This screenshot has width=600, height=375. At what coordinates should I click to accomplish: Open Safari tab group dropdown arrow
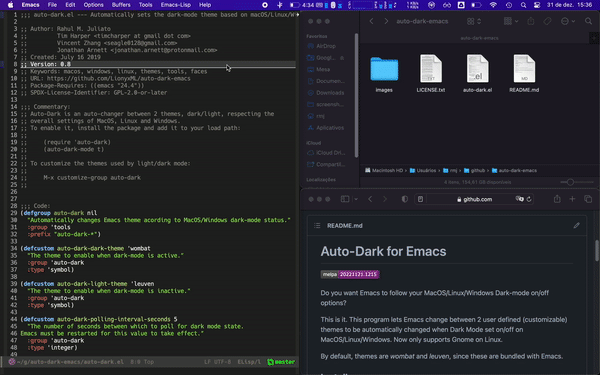pyautogui.click(x=356, y=199)
